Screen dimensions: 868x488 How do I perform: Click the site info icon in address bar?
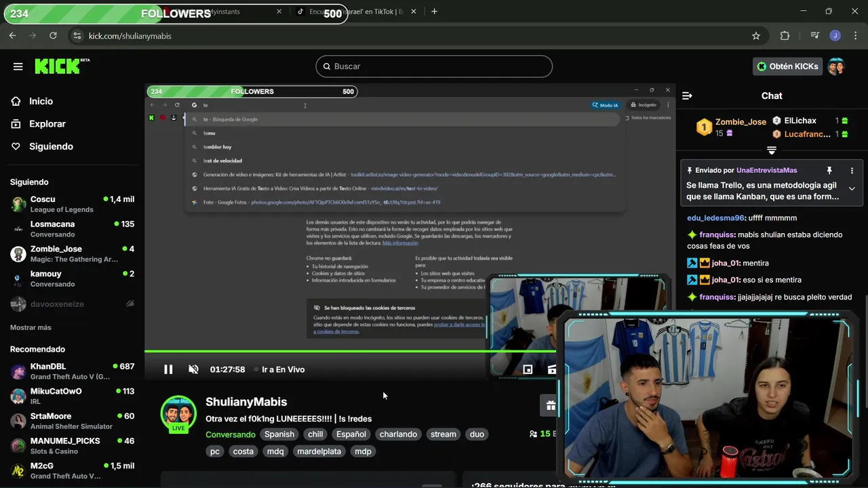77,36
